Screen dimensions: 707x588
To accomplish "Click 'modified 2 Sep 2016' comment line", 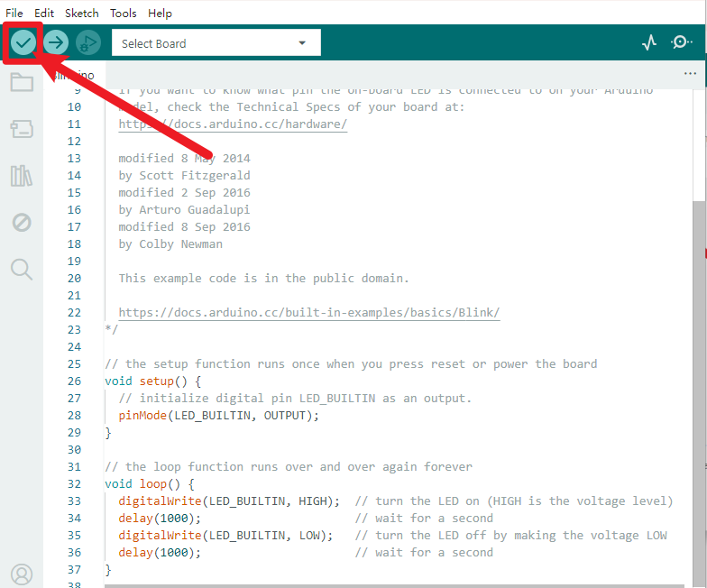I will pyautogui.click(x=184, y=193).
